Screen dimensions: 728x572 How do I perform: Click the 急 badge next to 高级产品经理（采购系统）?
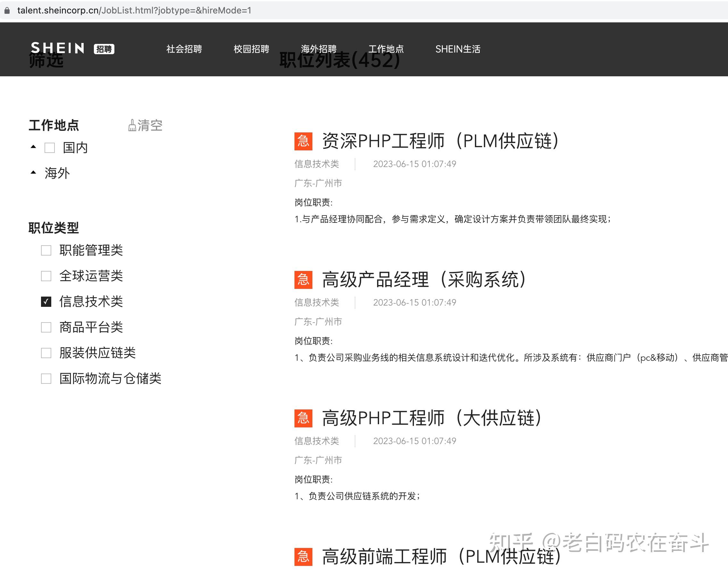coord(302,281)
